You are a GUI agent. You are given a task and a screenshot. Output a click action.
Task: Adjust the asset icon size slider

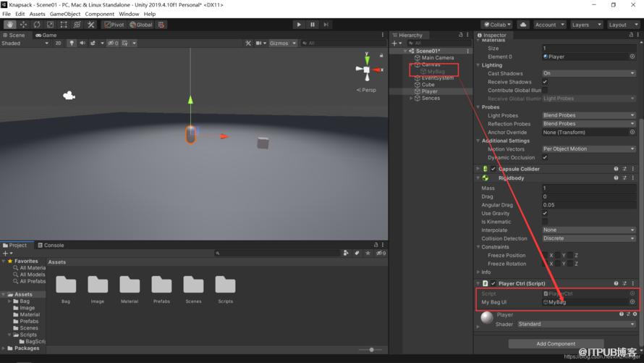(371, 350)
